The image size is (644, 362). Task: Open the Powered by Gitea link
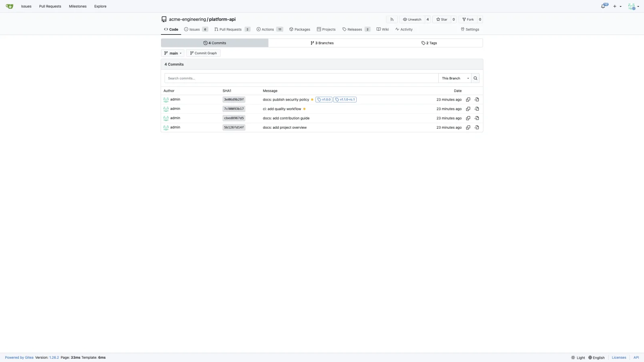19,358
